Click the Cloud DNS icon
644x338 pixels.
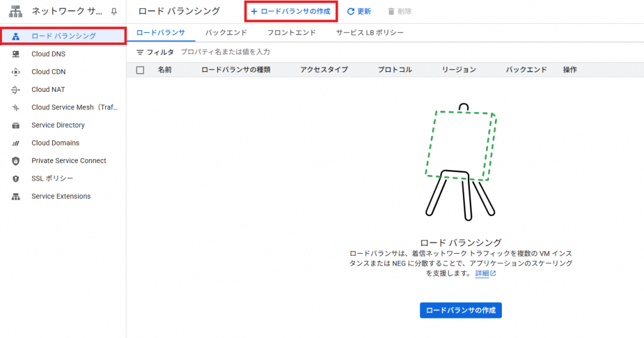click(x=16, y=54)
